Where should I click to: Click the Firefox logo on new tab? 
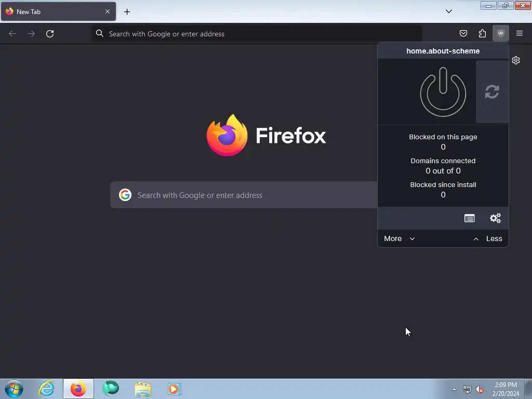click(x=267, y=135)
